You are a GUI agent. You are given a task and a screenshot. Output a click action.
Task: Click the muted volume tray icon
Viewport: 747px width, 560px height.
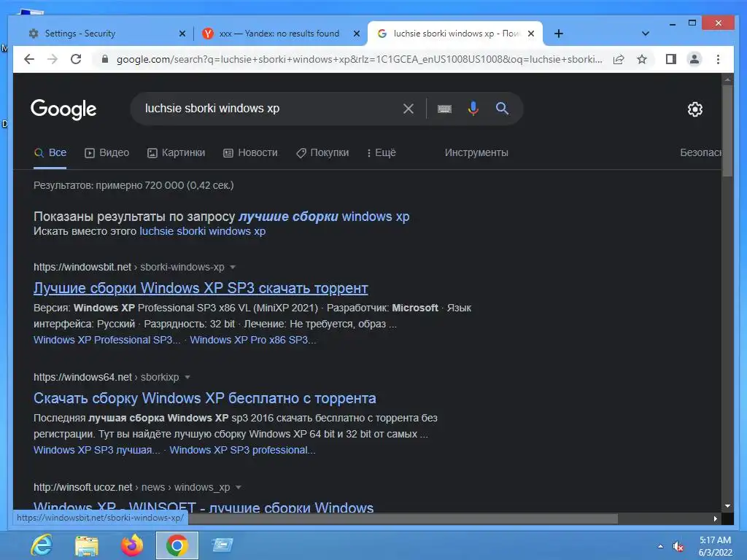click(x=678, y=547)
